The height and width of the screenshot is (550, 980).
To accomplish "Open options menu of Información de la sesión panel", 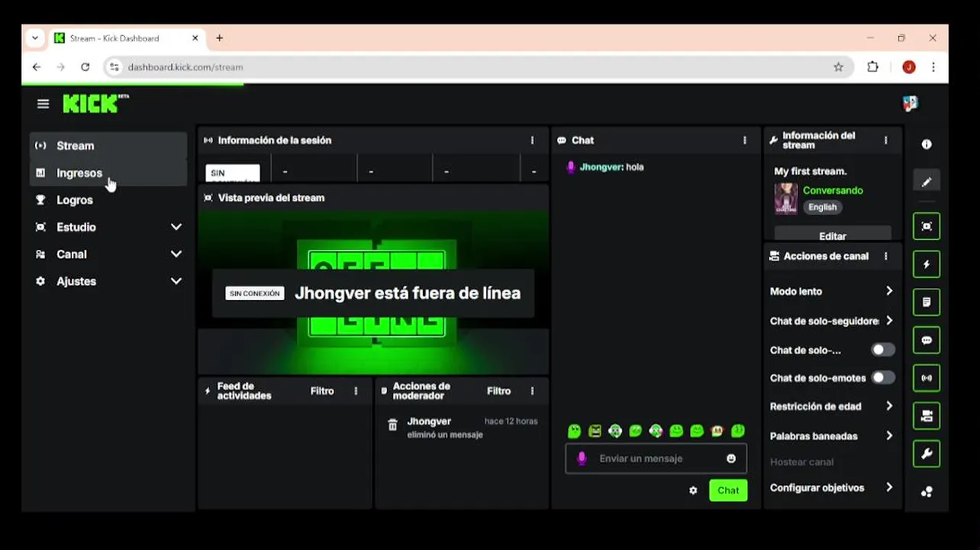I will click(533, 141).
